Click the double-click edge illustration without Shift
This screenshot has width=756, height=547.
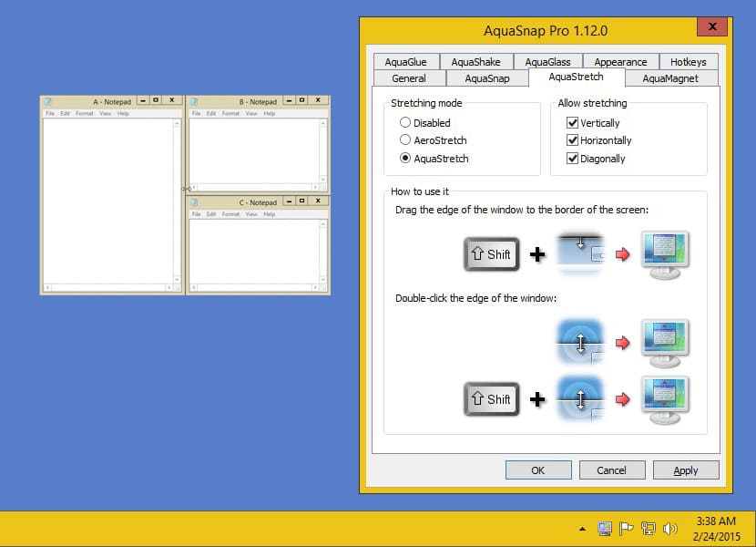(x=580, y=342)
